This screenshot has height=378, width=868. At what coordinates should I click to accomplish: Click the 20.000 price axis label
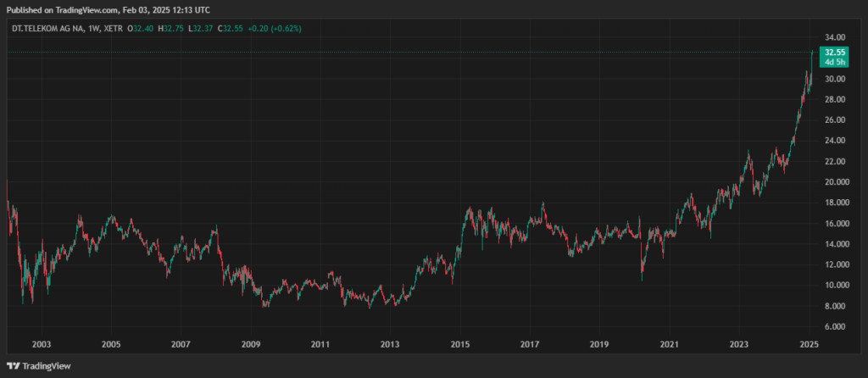837,182
